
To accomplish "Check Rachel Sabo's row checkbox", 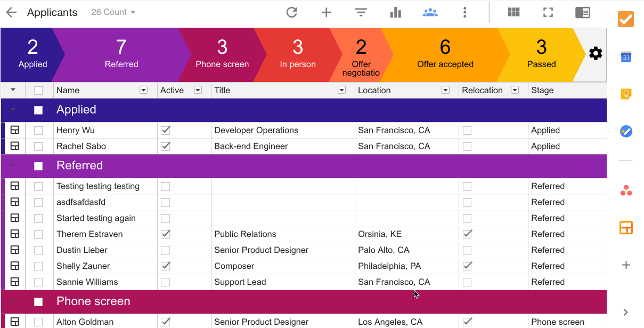I will (x=38, y=146).
